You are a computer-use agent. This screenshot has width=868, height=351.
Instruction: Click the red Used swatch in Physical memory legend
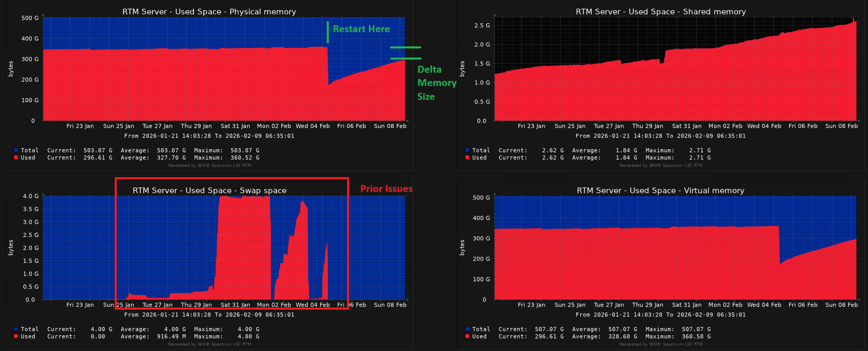[16, 157]
